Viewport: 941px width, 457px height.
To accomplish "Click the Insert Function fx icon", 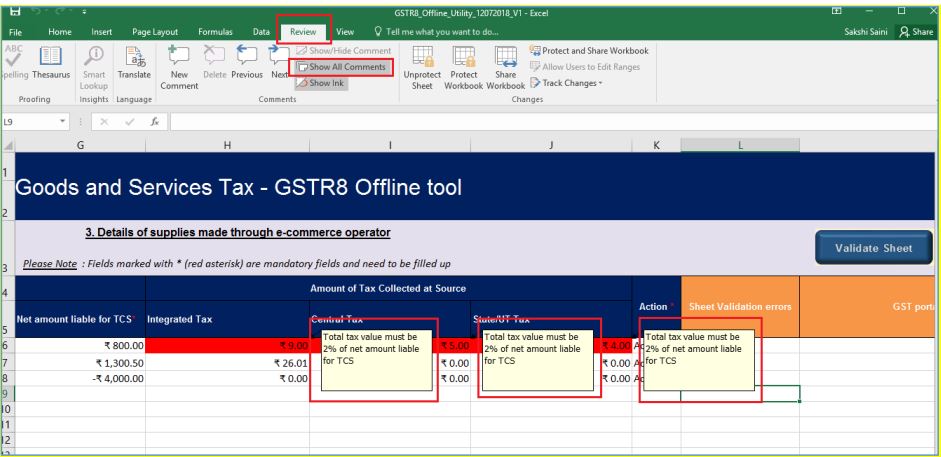I will point(155,122).
